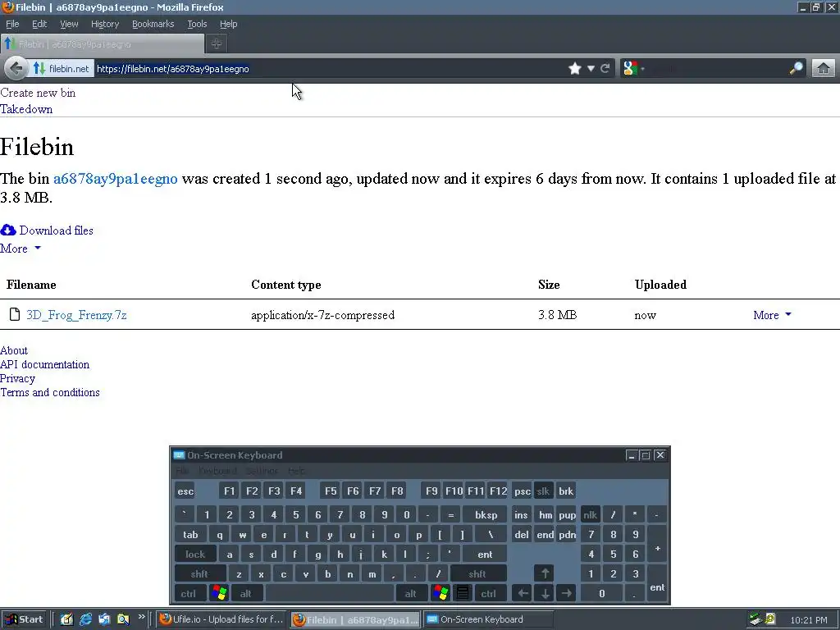Open the View menu in Firefox
The image size is (840, 630).
pos(69,24)
